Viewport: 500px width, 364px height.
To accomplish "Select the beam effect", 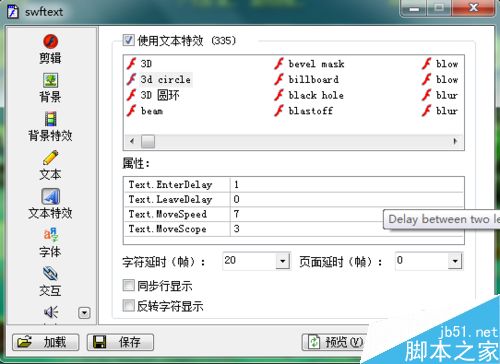I will point(152,111).
